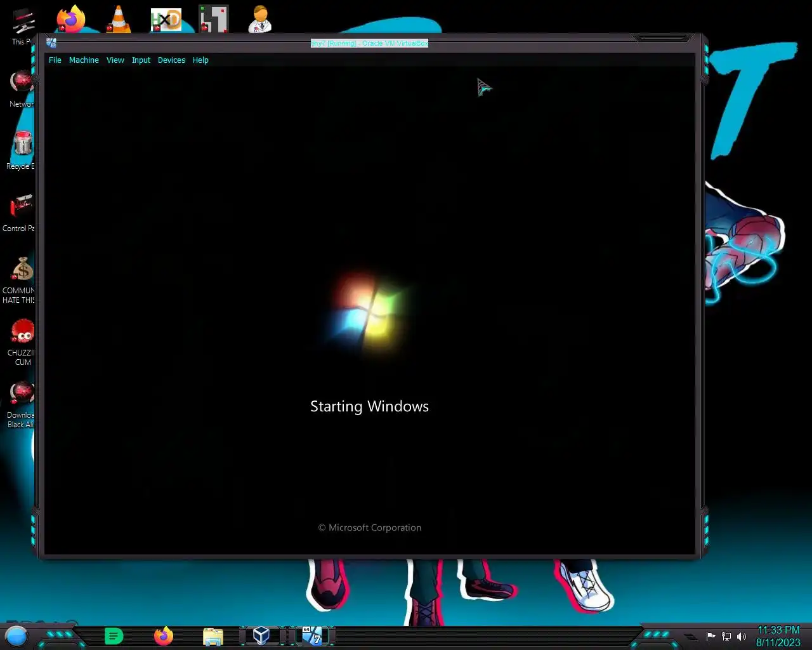Select the This PC desktop icon
812x650 pixels.
pyautogui.click(x=22, y=27)
